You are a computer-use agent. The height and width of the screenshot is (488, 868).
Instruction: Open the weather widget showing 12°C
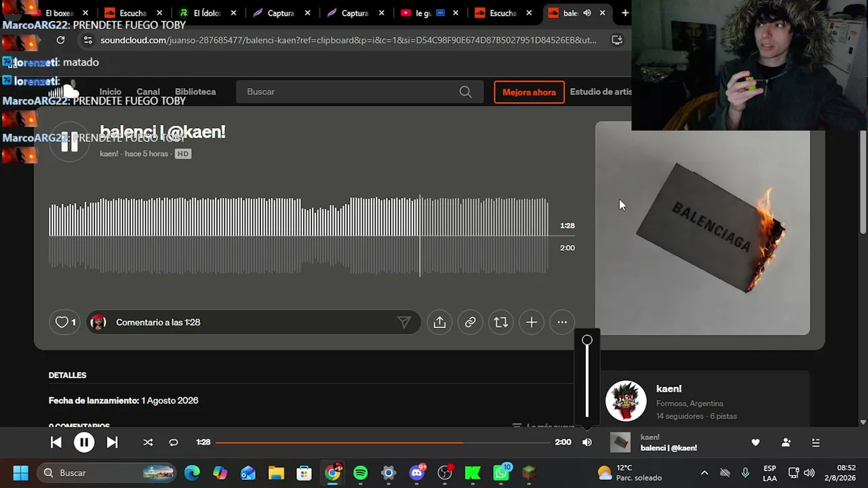click(x=630, y=473)
